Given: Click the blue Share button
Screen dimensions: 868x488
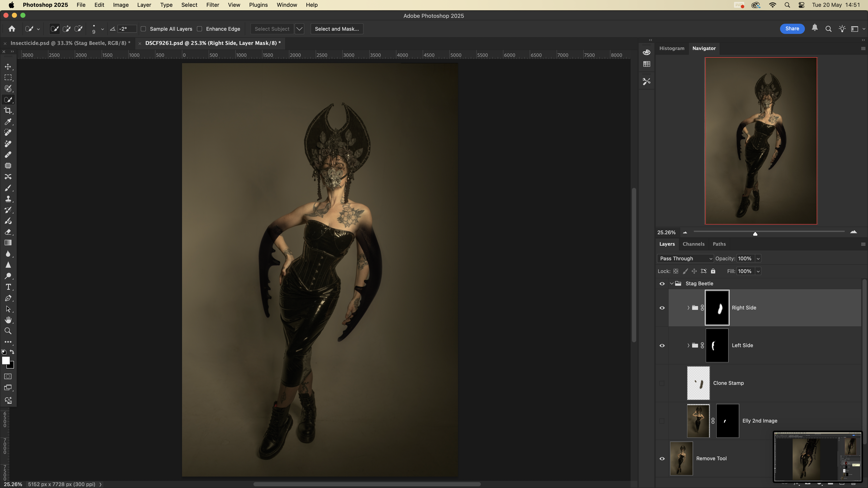Looking at the screenshot, I should pyautogui.click(x=792, y=29).
